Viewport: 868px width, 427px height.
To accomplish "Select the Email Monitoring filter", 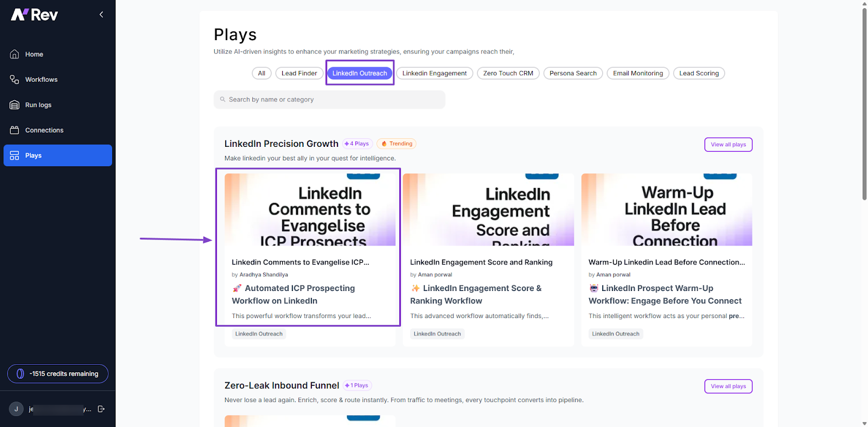I will [x=638, y=73].
